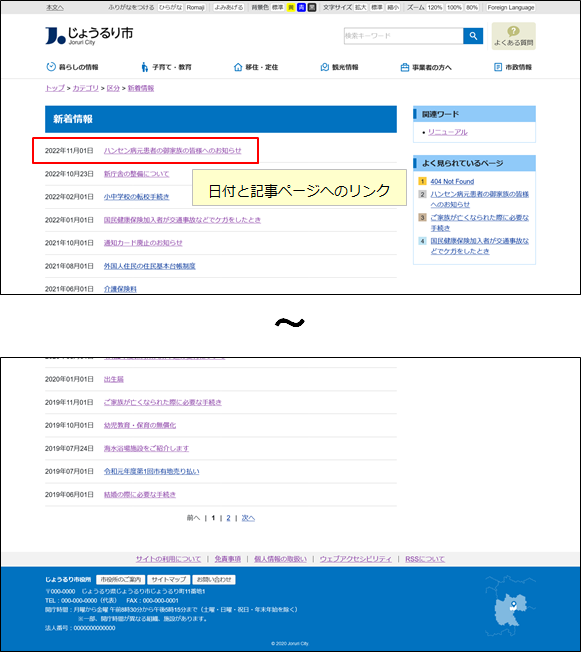The height and width of the screenshot is (652, 581).
Task: Set background color to yellow (黄)
Action: coord(291,7)
